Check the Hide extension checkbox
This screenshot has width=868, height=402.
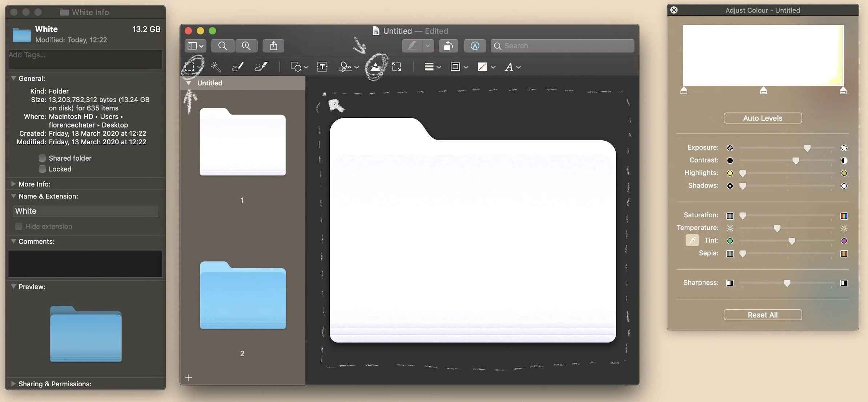coord(19,226)
